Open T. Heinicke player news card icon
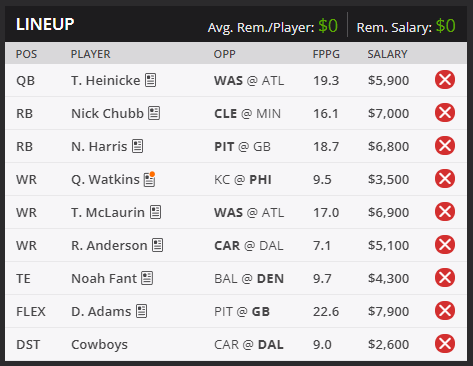The height and width of the screenshot is (366, 473). click(x=150, y=80)
